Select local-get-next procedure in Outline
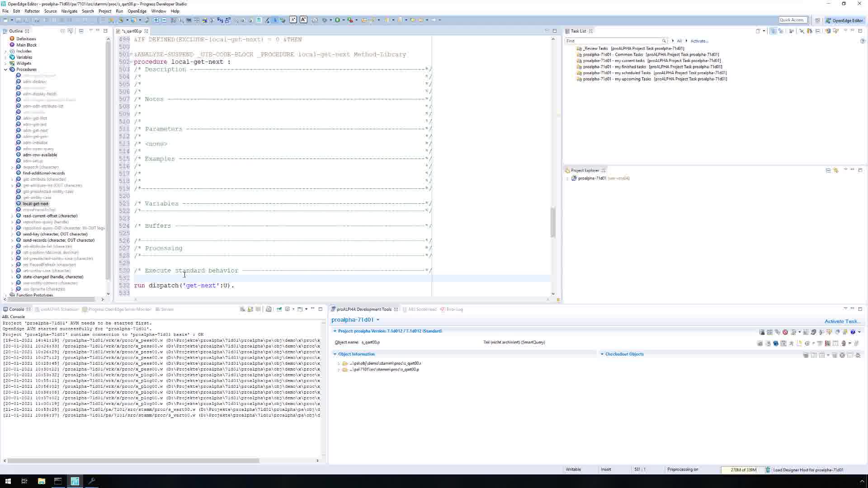This screenshot has height=488, width=868. click(x=35, y=204)
